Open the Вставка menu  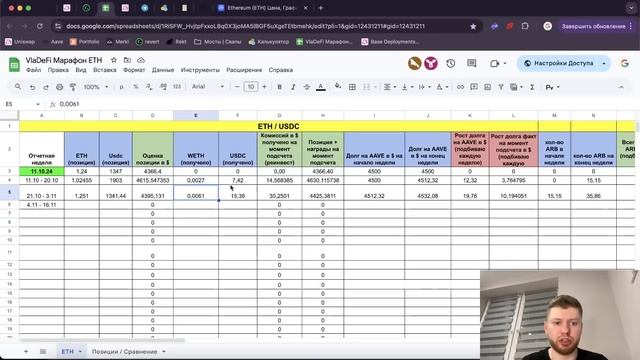click(104, 70)
